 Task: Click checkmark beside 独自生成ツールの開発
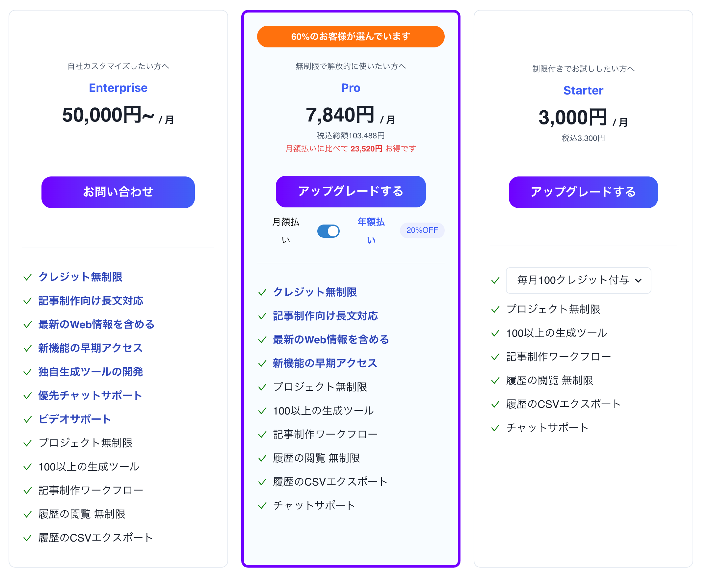28,372
